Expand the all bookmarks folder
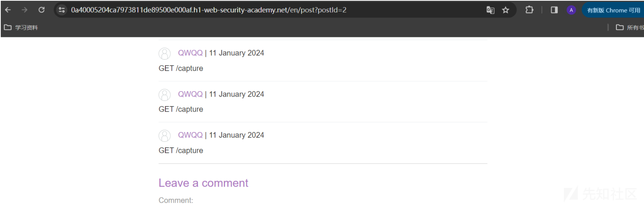The width and height of the screenshot is (644, 204). [x=630, y=27]
